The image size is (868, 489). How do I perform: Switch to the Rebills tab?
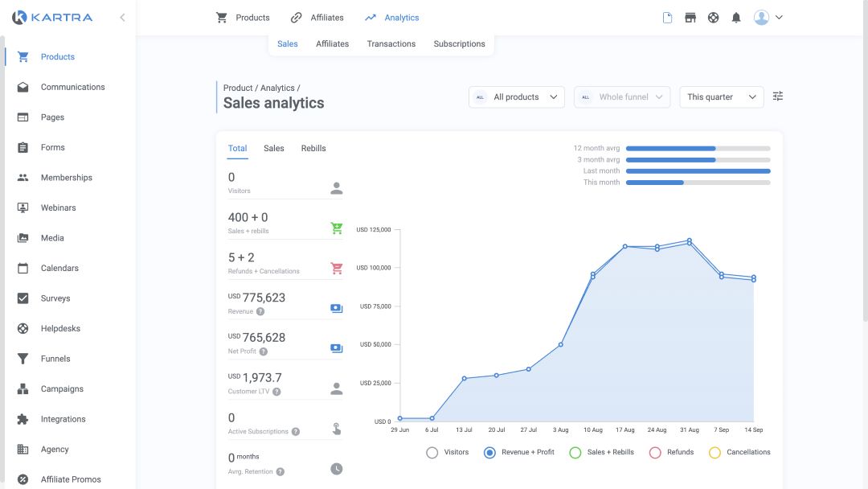(313, 148)
